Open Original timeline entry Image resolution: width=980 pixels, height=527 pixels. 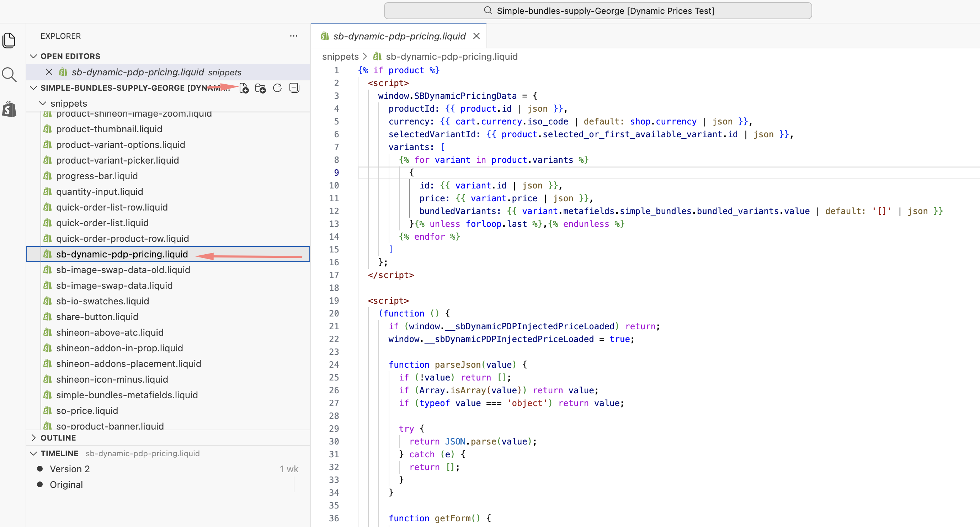click(x=168, y=484)
